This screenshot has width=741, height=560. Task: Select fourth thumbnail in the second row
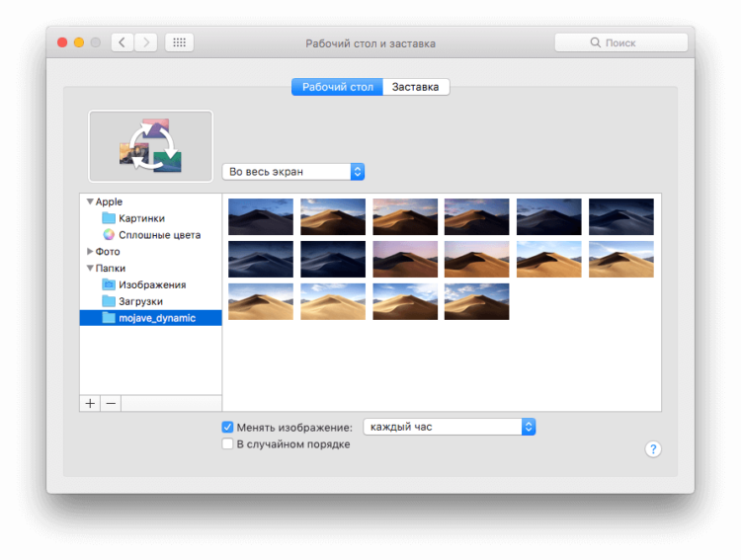[x=477, y=259]
